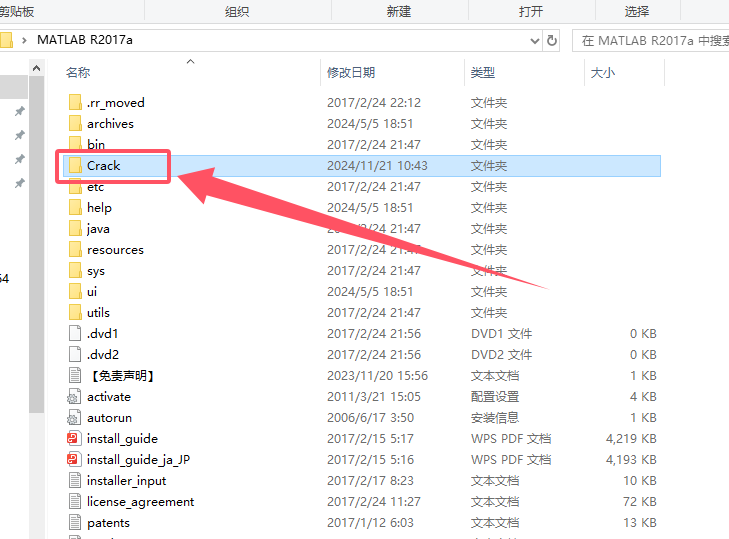Viewport: 729px width, 539px height.
Task: Click the last quick access pin icon
Action: [x=20, y=183]
